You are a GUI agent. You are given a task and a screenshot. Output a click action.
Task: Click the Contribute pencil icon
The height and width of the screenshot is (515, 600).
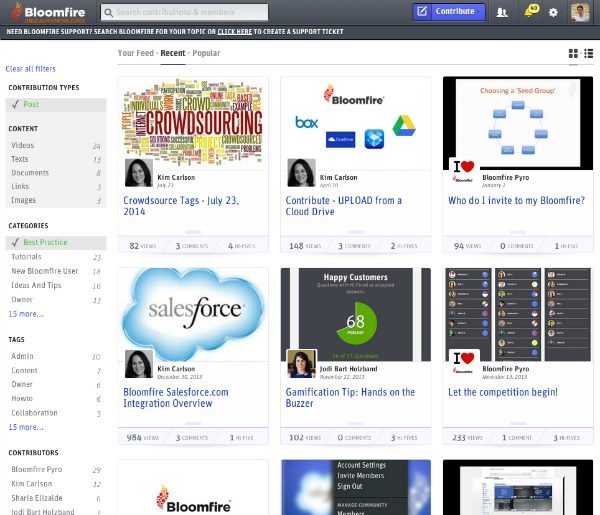click(422, 11)
